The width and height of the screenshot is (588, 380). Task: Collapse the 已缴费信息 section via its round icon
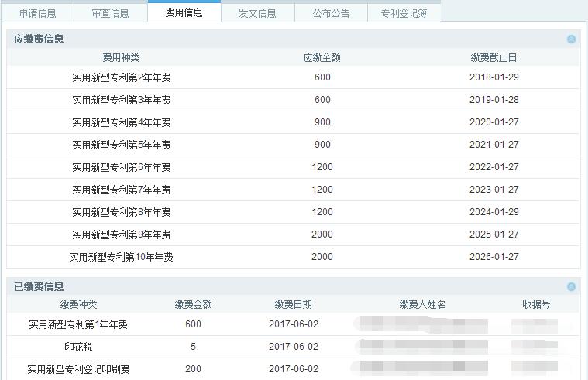pos(571,287)
